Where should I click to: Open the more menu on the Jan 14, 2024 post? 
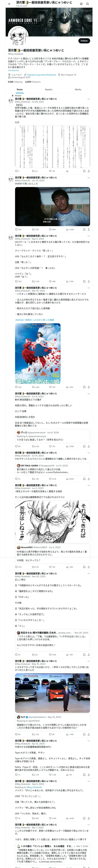pyautogui.click(x=89, y=178)
